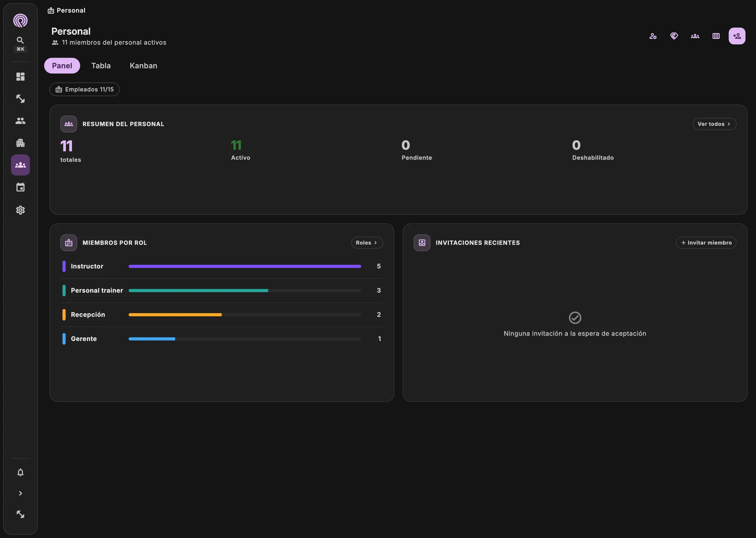Click the Empleados 11/15 chip
The image size is (756, 538).
click(85, 89)
